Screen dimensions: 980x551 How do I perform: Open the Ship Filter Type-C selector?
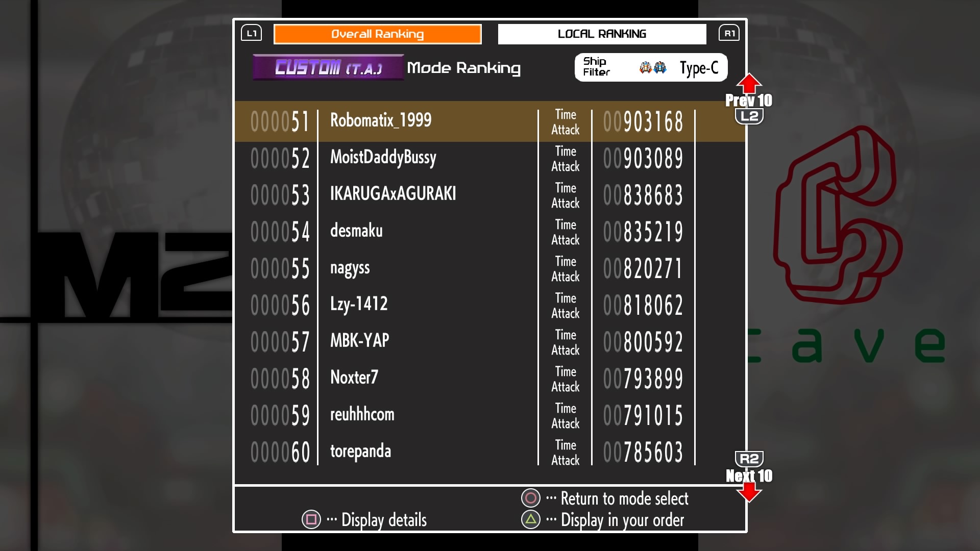[699, 68]
